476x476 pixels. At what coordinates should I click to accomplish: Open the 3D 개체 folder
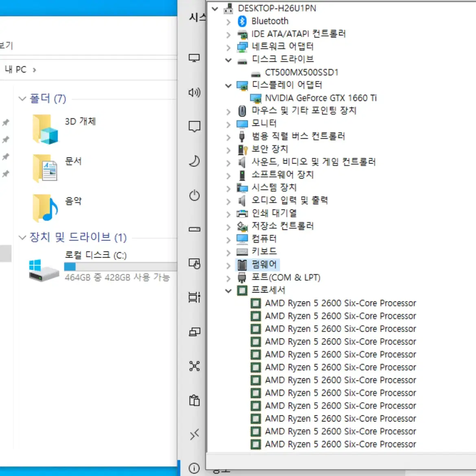[64, 129]
